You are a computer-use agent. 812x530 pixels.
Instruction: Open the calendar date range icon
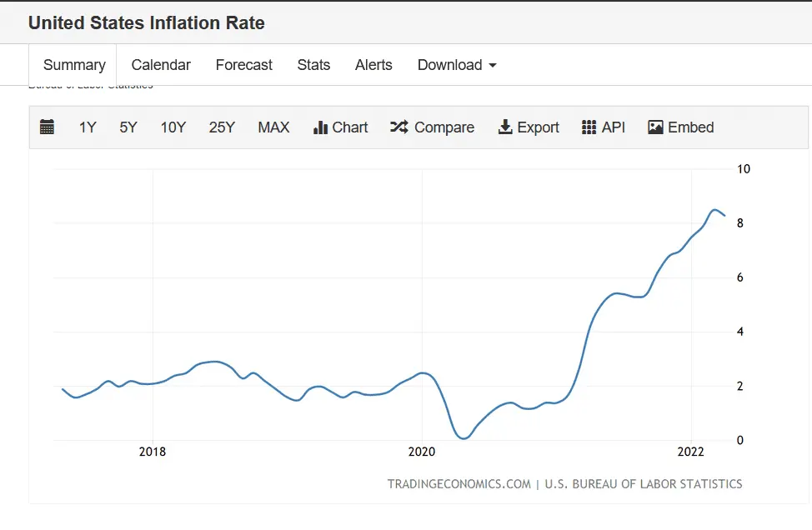click(x=48, y=127)
